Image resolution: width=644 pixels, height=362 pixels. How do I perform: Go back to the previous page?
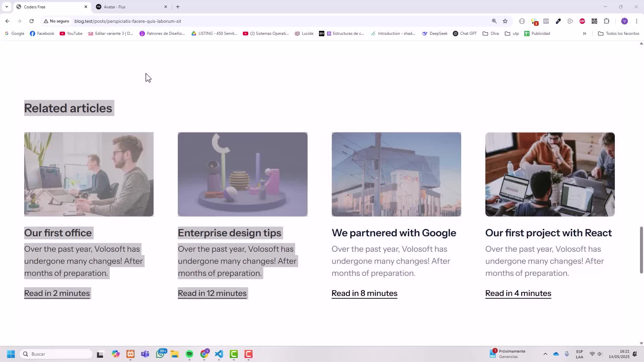[7, 21]
